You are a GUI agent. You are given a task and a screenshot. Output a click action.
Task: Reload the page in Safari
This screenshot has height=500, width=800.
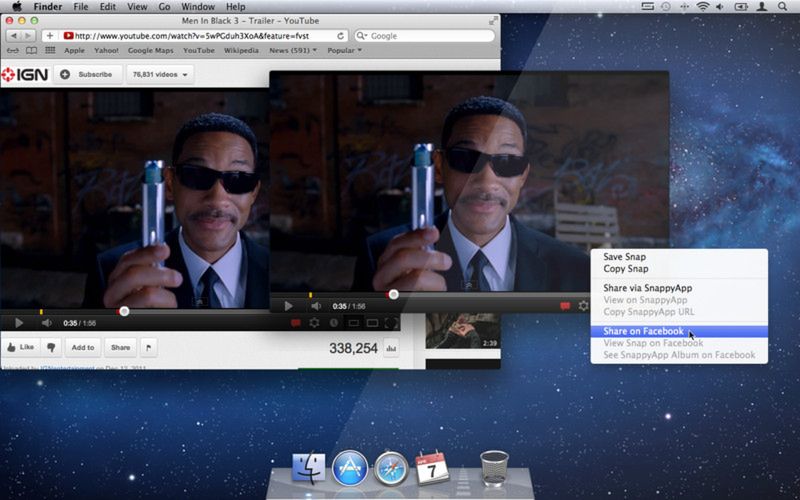340,35
